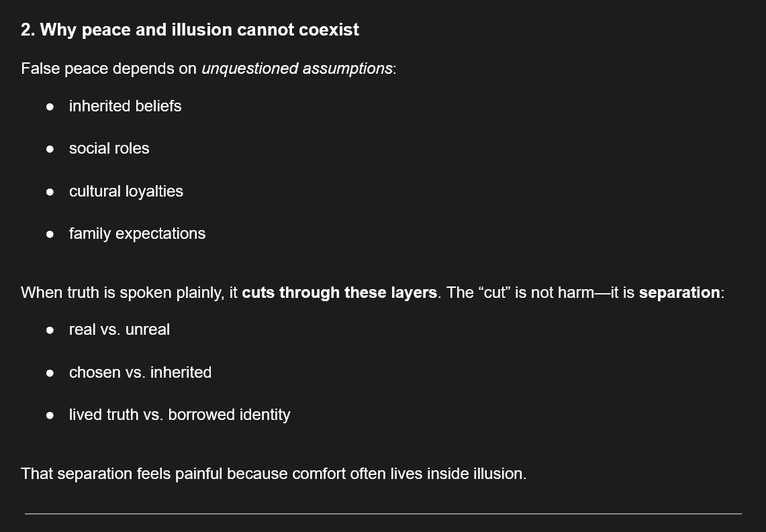The image size is (766, 532).
Task: Click the bold word "separation" before the colon
Action: (x=679, y=292)
